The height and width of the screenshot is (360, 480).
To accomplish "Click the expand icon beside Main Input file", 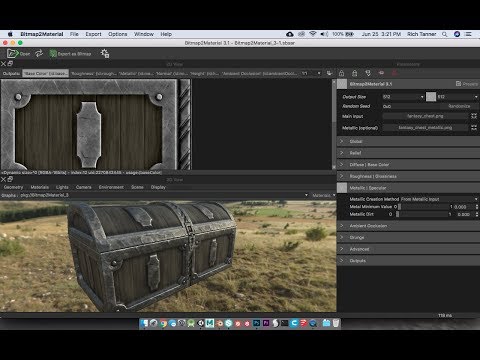I will 474,116.
